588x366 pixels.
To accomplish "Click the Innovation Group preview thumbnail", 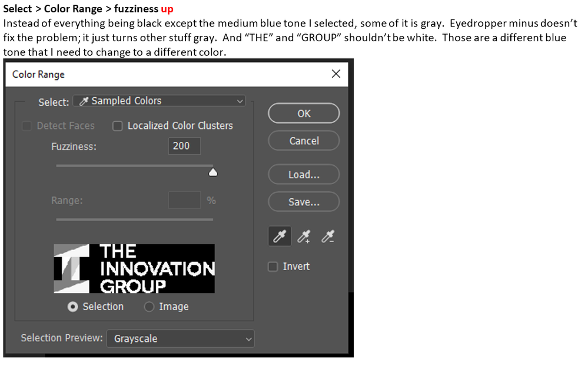I will (x=134, y=268).
